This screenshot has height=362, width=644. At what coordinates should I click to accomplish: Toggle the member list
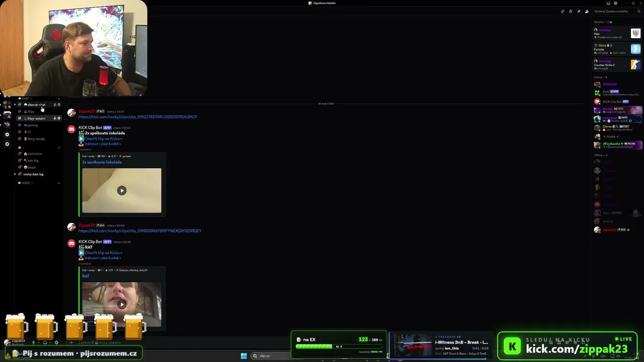(x=587, y=11)
